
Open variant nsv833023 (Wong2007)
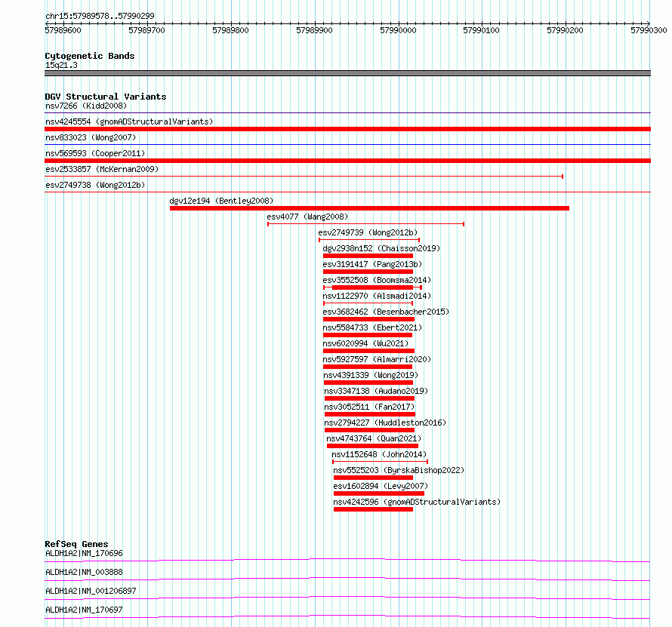point(91,137)
